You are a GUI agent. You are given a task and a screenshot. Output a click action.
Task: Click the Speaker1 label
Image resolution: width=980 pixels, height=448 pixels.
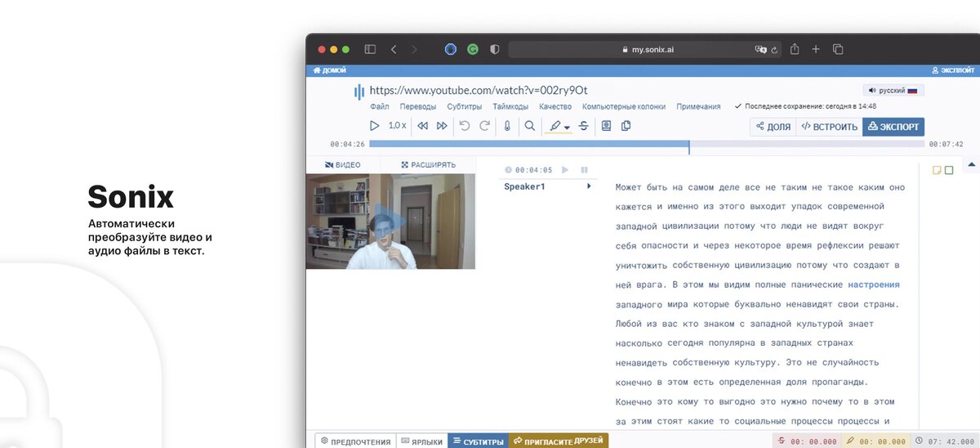(524, 187)
